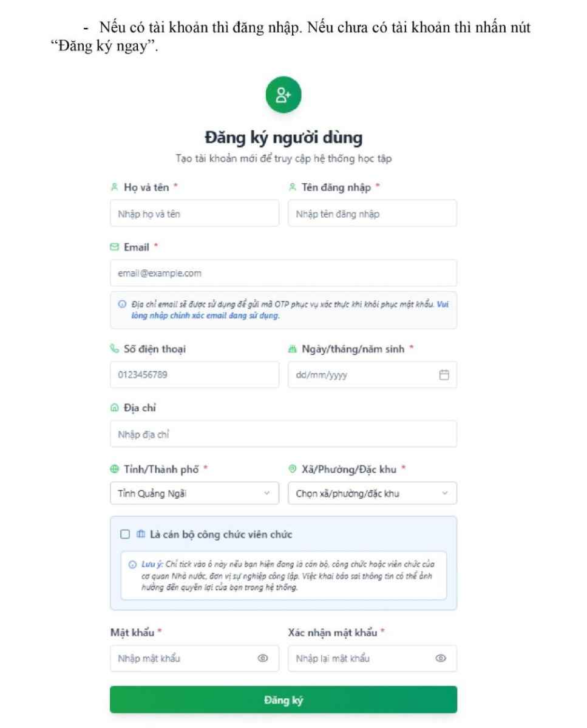Screen dimensions: 587x728
Task: Focus the Nhập họ và tên field
Action: pyautogui.click(x=194, y=214)
